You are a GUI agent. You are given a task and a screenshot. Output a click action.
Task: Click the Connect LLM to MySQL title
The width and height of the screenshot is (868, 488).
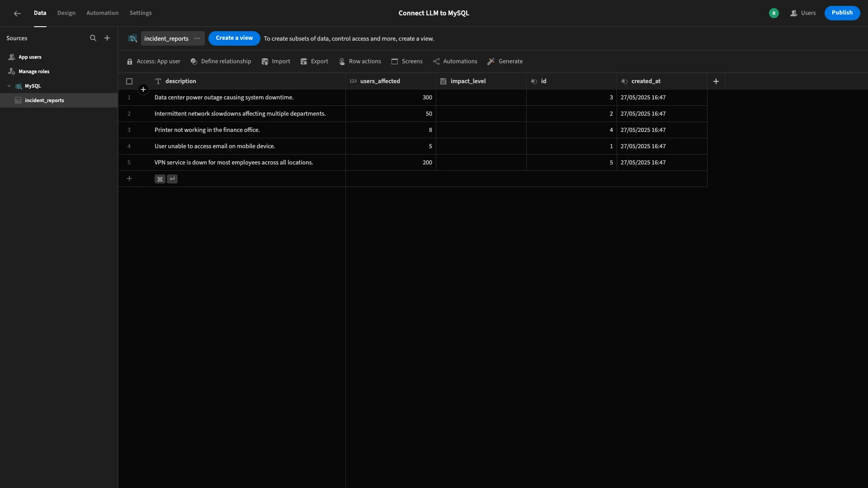434,14
